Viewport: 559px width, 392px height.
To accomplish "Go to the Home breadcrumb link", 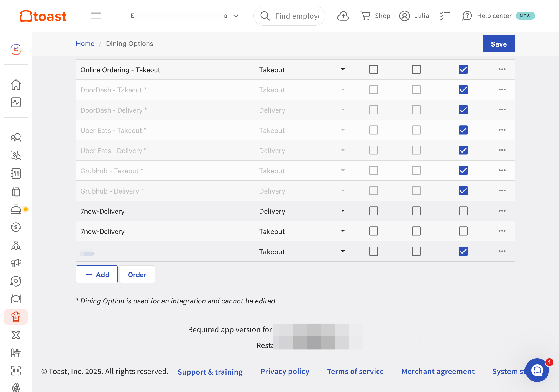I will (x=85, y=43).
